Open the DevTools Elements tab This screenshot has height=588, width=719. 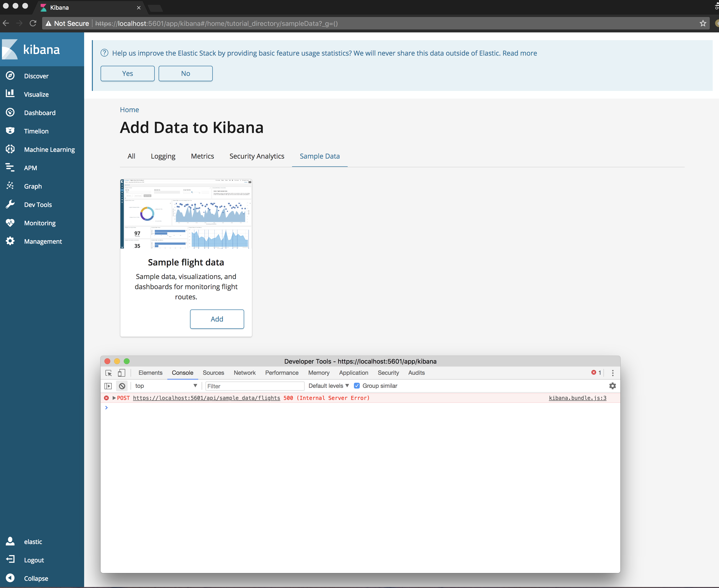(150, 373)
